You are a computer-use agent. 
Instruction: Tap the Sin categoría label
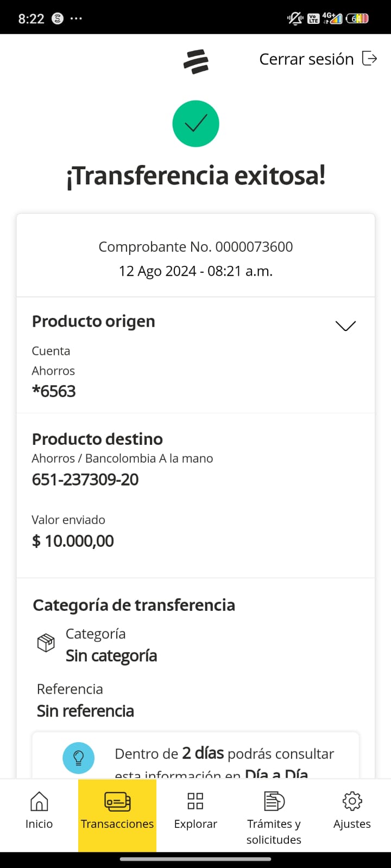(111, 656)
